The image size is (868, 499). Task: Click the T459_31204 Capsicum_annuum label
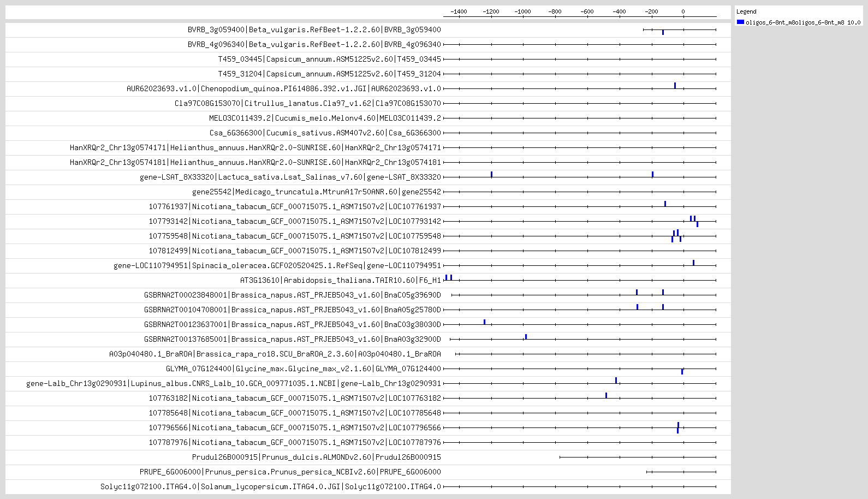pyautogui.click(x=330, y=74)
